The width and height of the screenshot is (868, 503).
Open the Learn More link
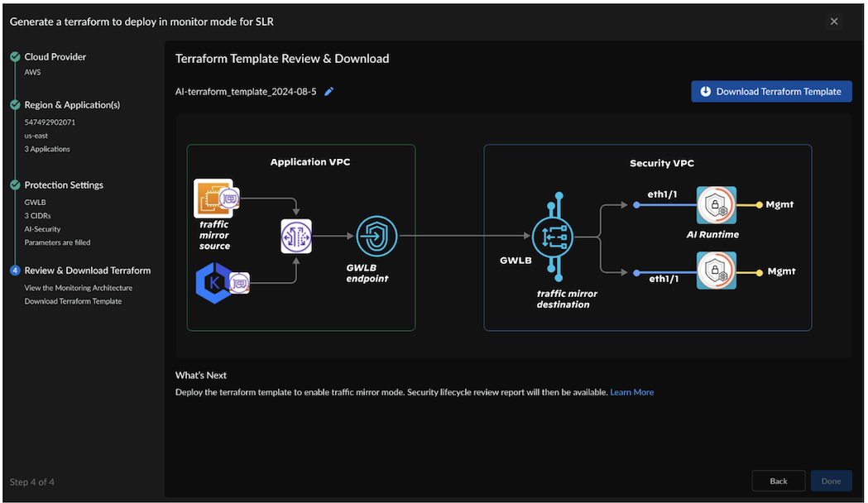[631, 392]
